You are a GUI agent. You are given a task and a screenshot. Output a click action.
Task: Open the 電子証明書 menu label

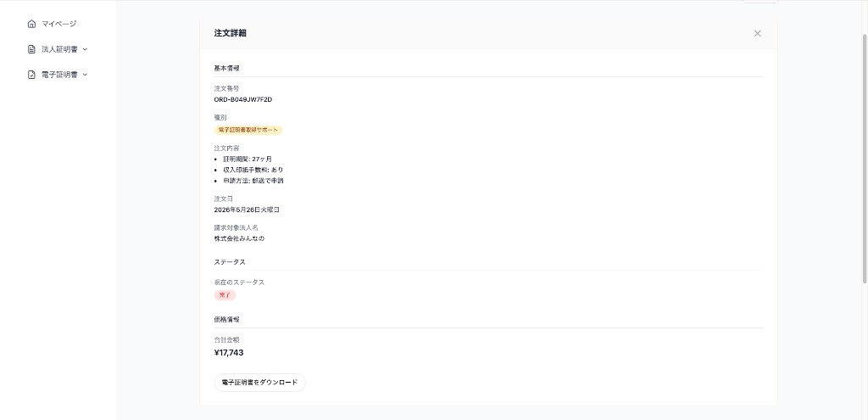(59, 75)
